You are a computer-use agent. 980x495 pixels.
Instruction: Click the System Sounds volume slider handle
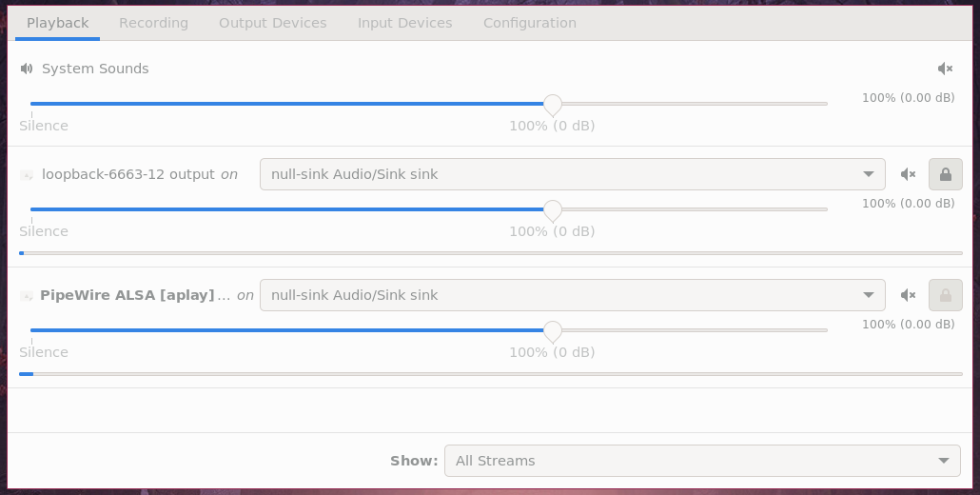click(x=552, y=104)
